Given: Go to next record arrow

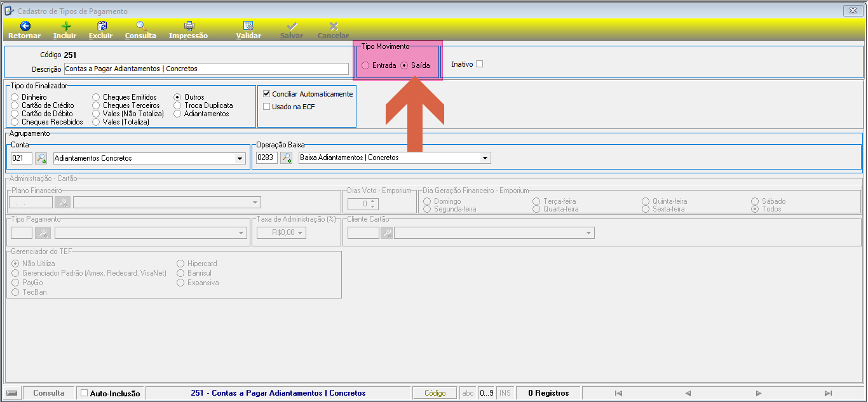Looking at the screenshot, I should point(759,393).
